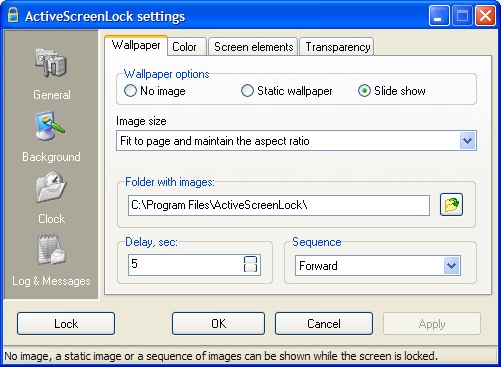Screen dimensions: 501x367
Task: Click the Wallpaper options group label
Action: 166,74
